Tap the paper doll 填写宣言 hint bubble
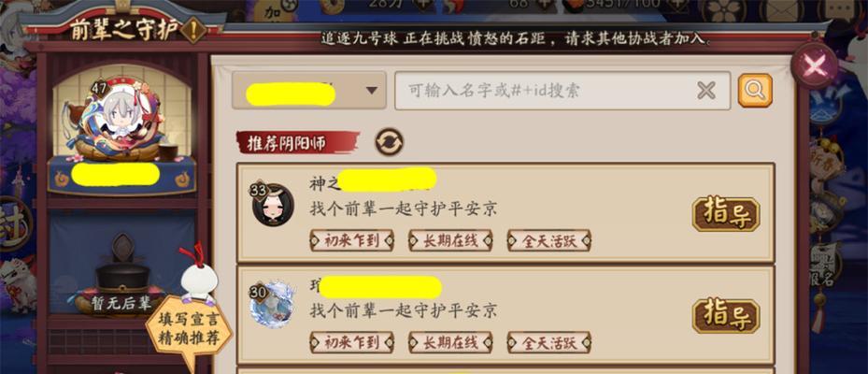 (190, 327)
